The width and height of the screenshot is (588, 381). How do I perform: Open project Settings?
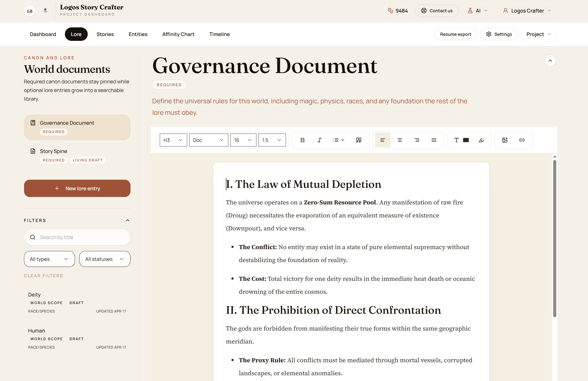point(499,34)
